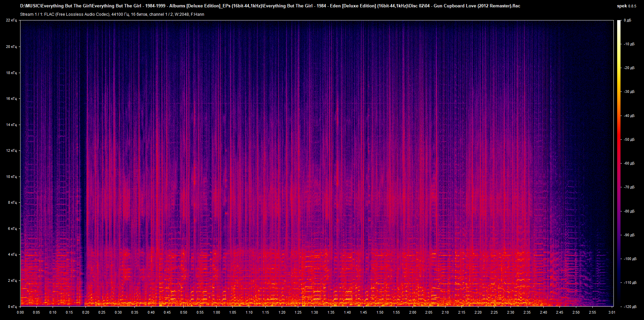Image resolution: width=644 pixels, height=320 pixels.
Task: Click the 1:10 time axis label
Action: pos(249,313)
